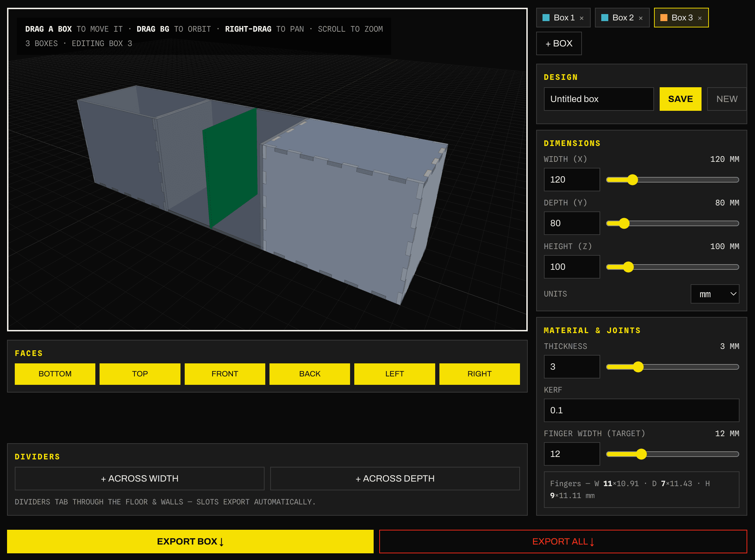Select the green divider panel in 3D view
The image size is (755, 560).
[230, 169]
